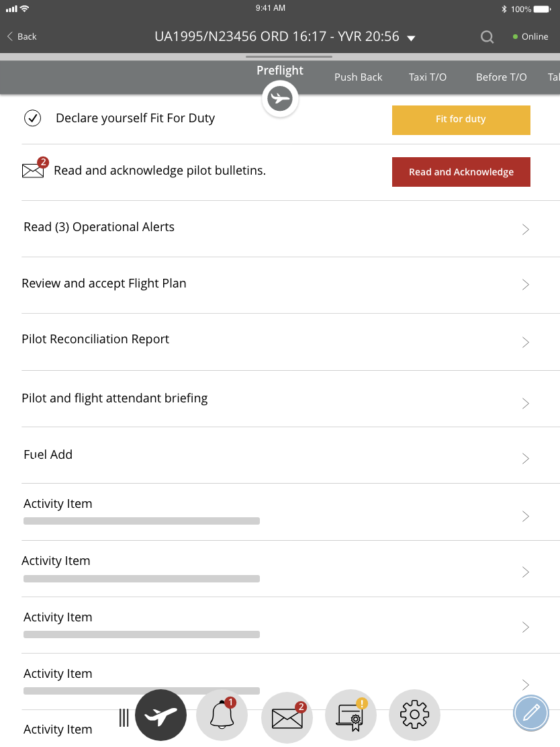Tap the airplane flight icon in bottom dock

click(160, 716)
